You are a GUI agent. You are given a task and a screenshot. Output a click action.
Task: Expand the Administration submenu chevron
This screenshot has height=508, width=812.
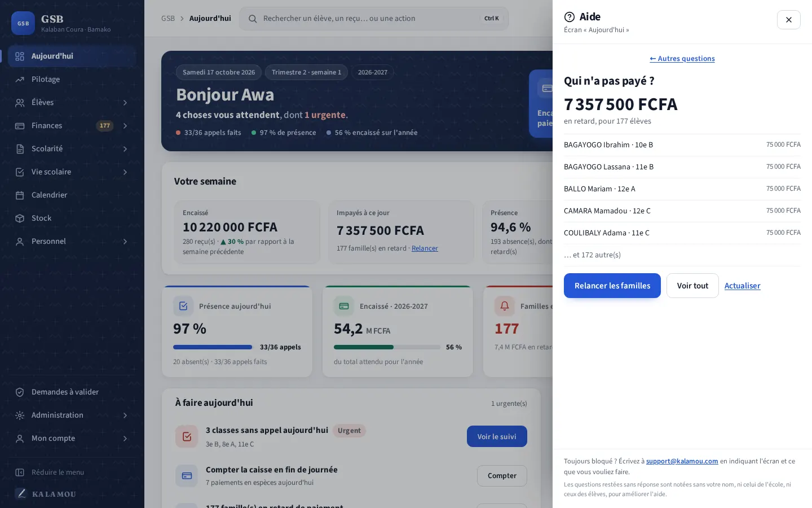pos(125,415)
